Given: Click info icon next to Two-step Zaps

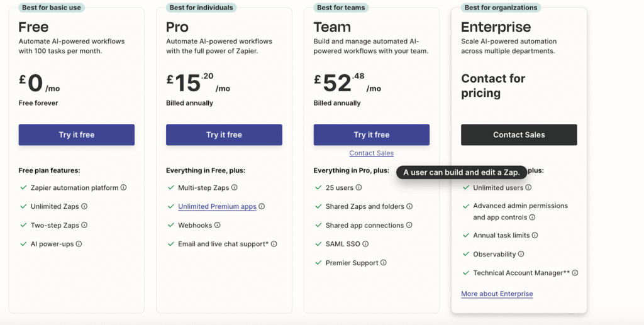Looking at the screenshot, I should (x=84, y=225).
